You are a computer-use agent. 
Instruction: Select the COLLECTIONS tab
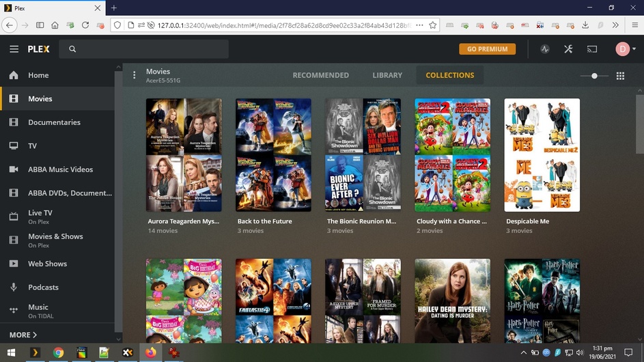coord(450,75)
